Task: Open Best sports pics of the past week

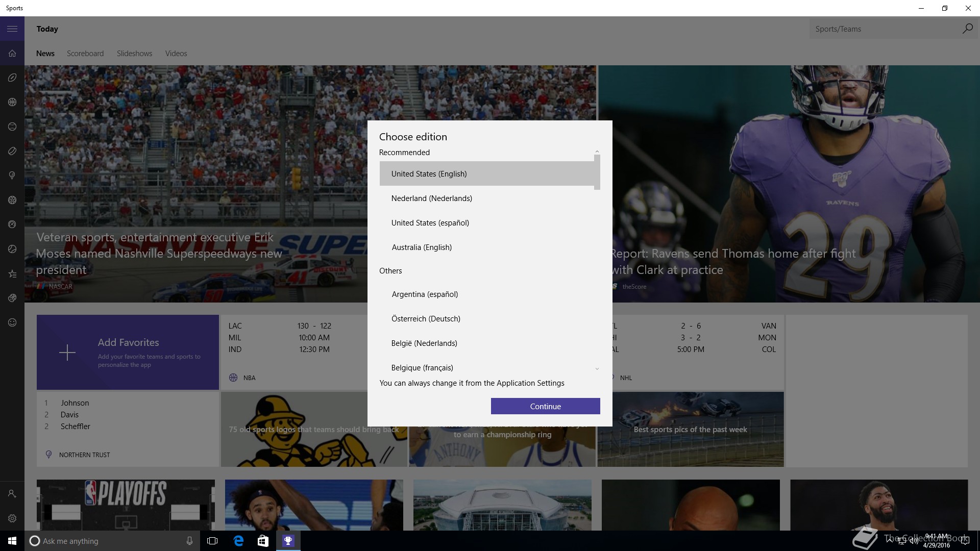Action: click(x=691, y=429)
